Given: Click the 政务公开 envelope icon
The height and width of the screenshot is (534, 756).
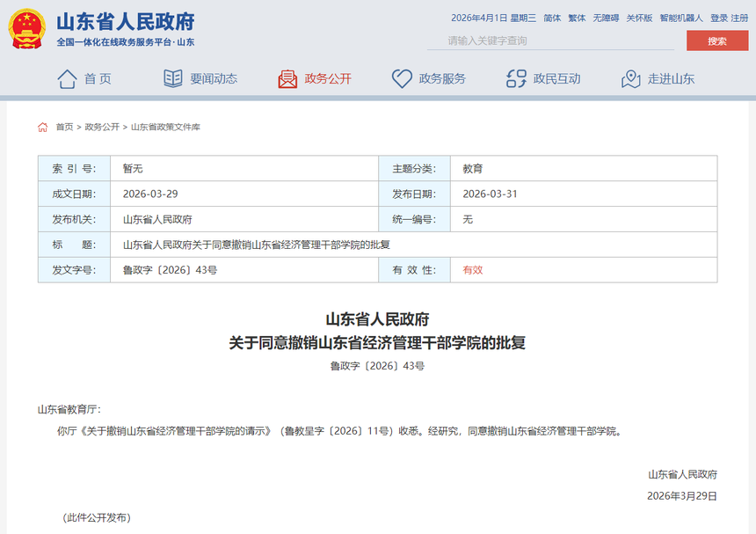Looking at the screenshot, I should tap(287, 79).
